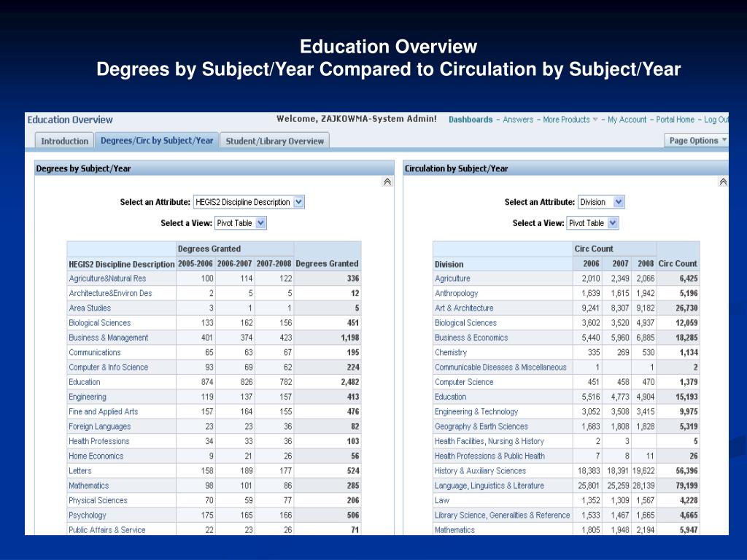Open the Communications discipline link
The height and width of the screenshot is (560, 747).
point(94,352)
